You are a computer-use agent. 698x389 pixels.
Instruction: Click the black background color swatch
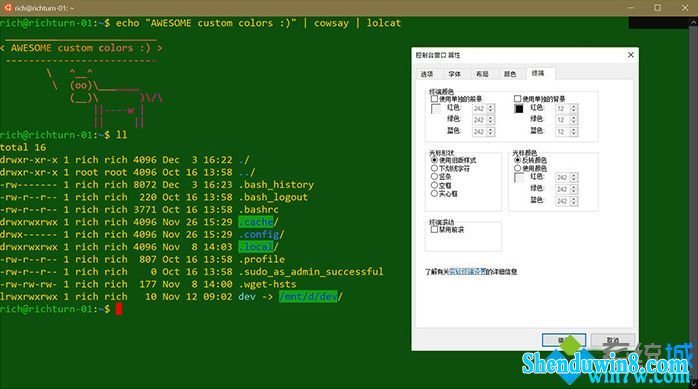(519, 109)
